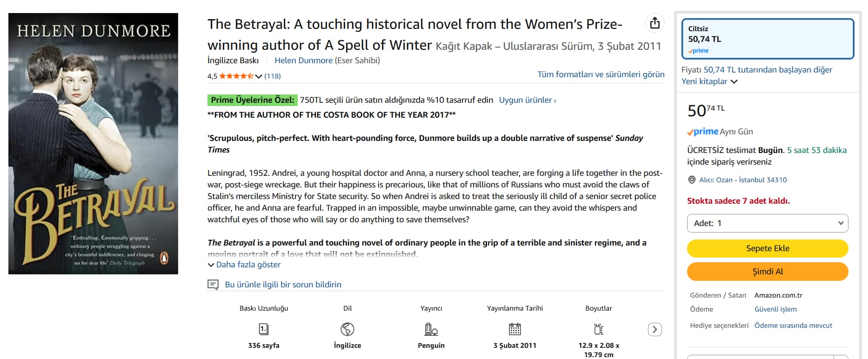This screenshot has width=868, height=359.
Task: Click the calendar icon for publication date
Action: [x=515, y=329]
